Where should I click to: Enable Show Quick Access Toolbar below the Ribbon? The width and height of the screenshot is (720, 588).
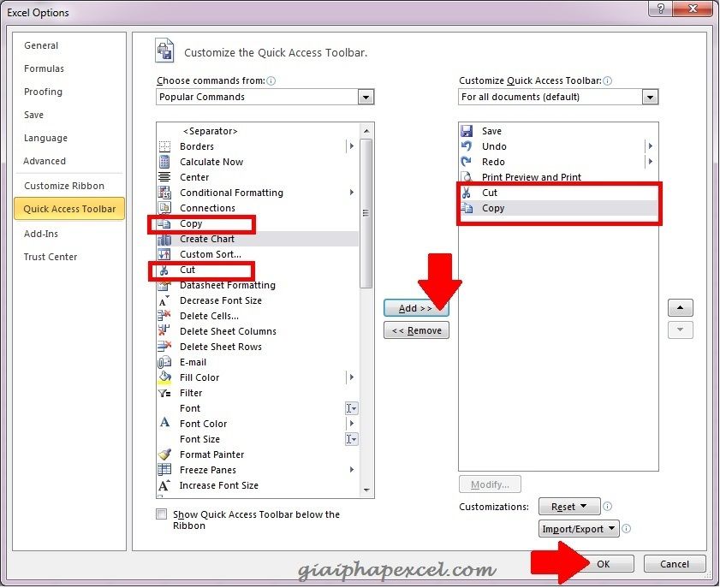pos(161,514)
